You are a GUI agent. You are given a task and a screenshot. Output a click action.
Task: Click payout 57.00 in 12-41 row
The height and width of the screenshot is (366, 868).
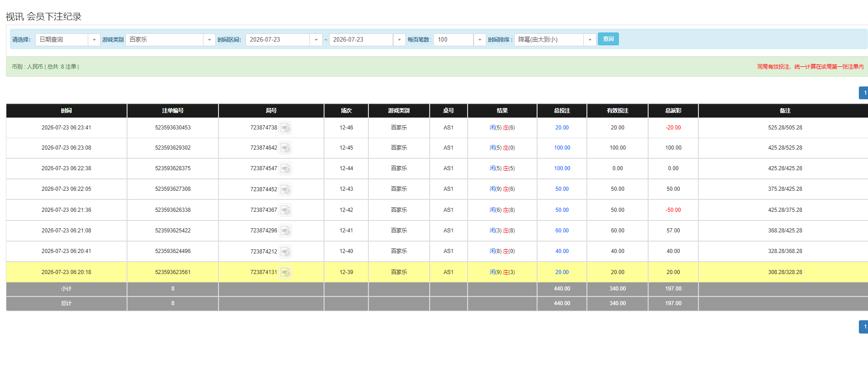[673, 231]
